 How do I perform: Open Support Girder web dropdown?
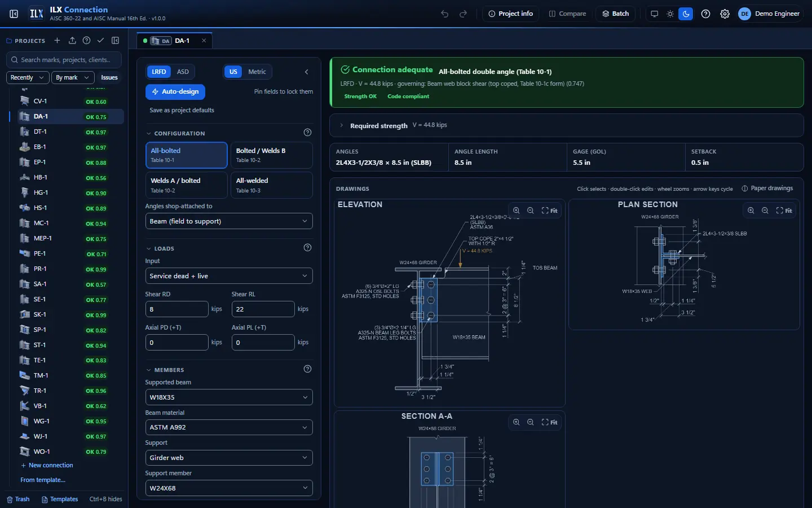coord(228,458)
